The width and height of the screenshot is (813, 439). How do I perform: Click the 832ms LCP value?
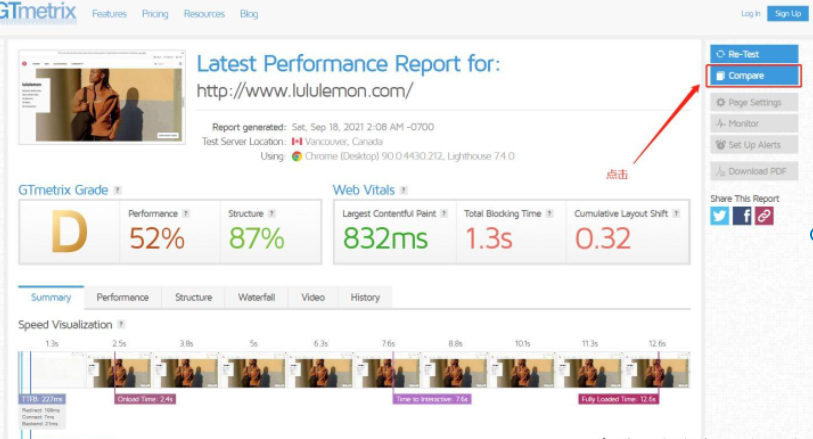click(385, 238)
